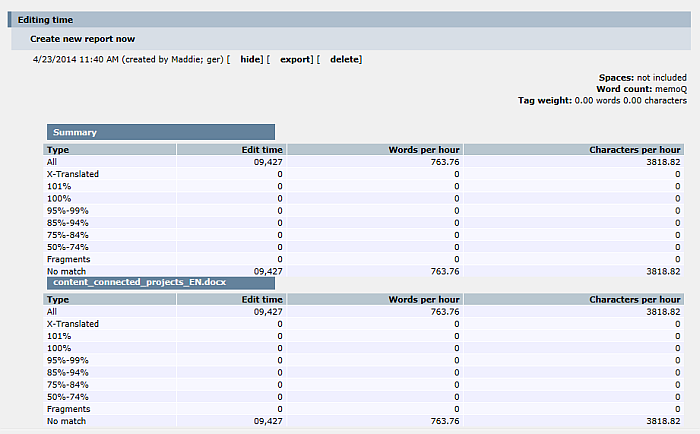Delete the report with the 'delete' link
The image size is (700, 434).
click(344, 60)
